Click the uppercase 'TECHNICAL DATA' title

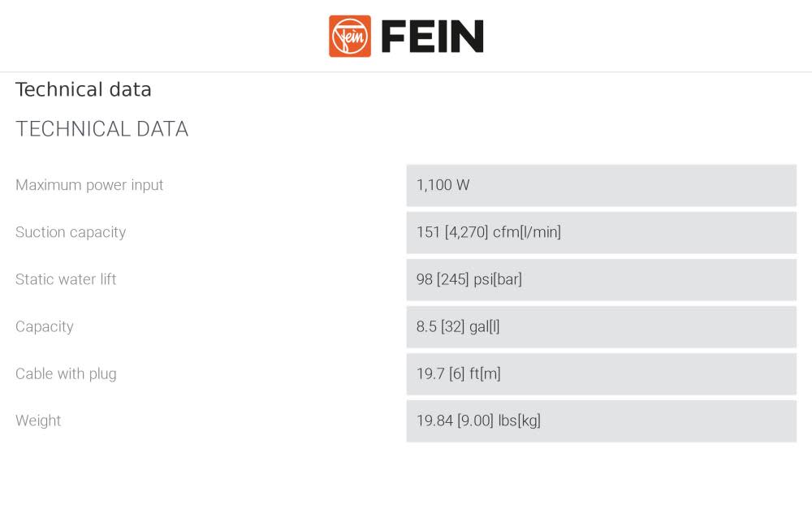point(101,129)
